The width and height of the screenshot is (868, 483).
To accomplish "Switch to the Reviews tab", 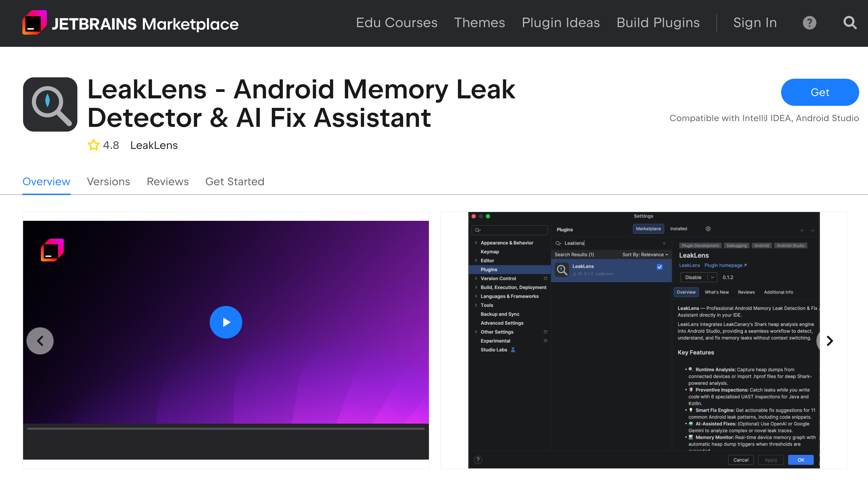I will pyautogui.click(x=168, y=181).
